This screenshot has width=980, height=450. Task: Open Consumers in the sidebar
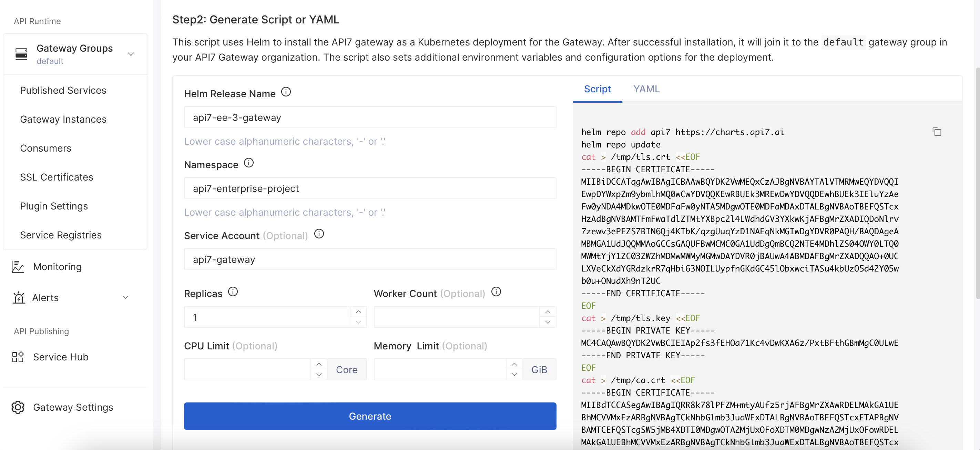(x=45, y=148)
